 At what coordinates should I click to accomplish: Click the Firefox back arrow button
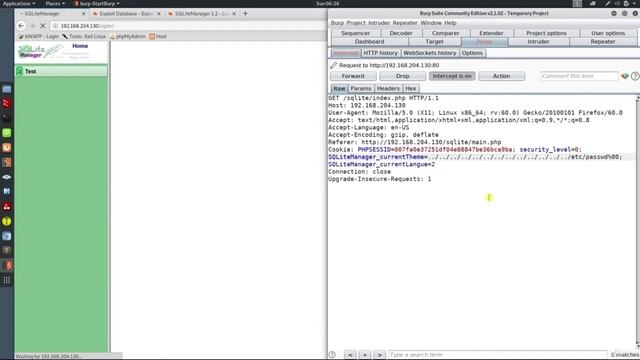[21, 26]
